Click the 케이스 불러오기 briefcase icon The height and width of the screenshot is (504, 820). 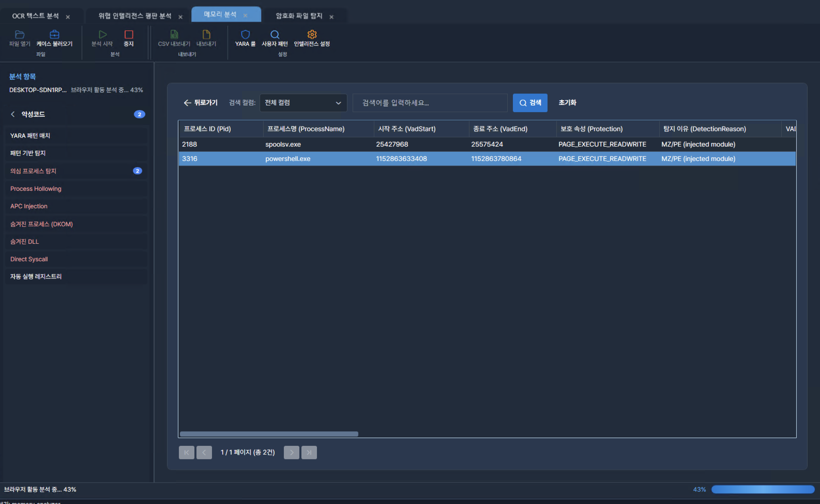point(54,34)
